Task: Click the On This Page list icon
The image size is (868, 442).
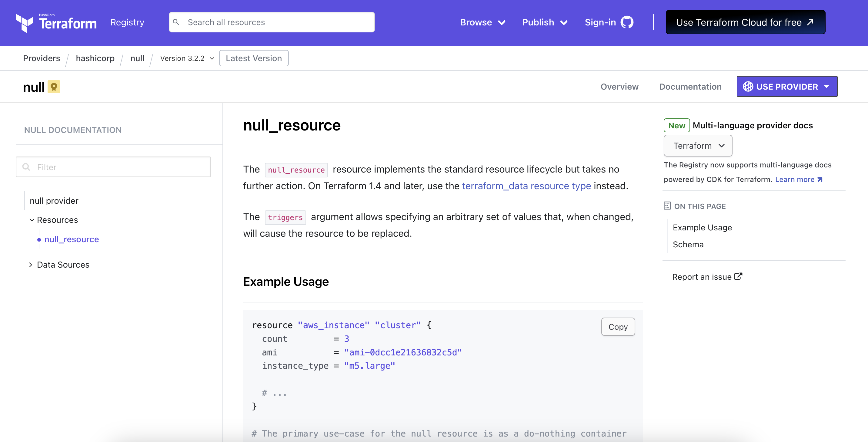Action: [667, 206]
